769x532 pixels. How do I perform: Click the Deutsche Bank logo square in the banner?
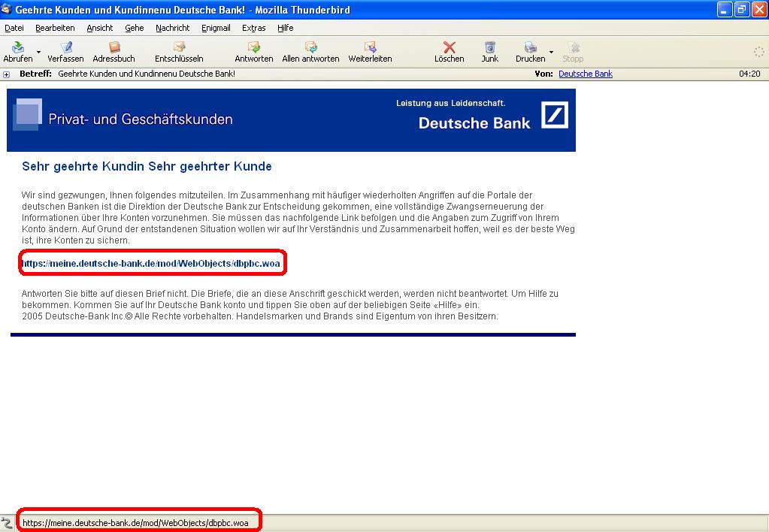tap(555, 115)
